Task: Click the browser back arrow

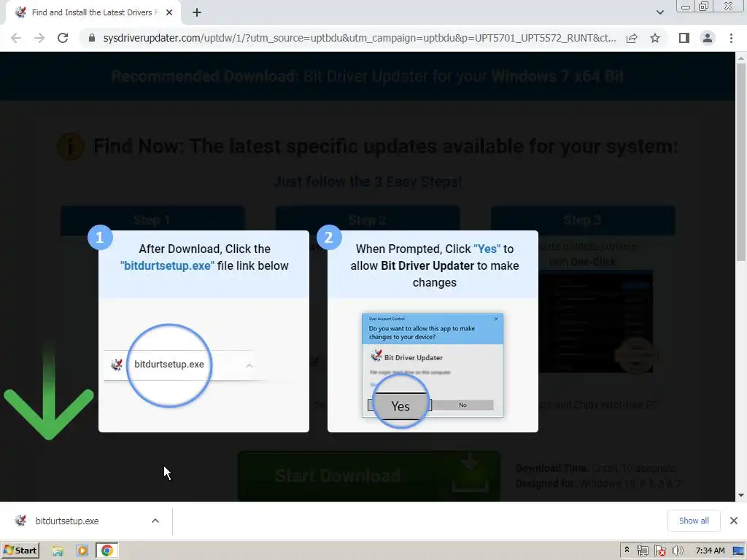Action: click(16, 38)
